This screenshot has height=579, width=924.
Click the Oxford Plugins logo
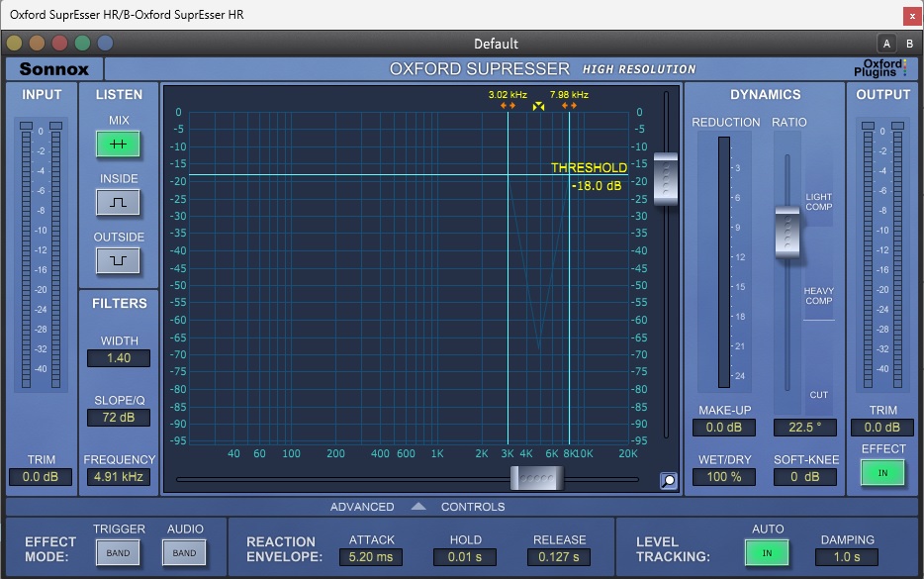tap(879, 68)
